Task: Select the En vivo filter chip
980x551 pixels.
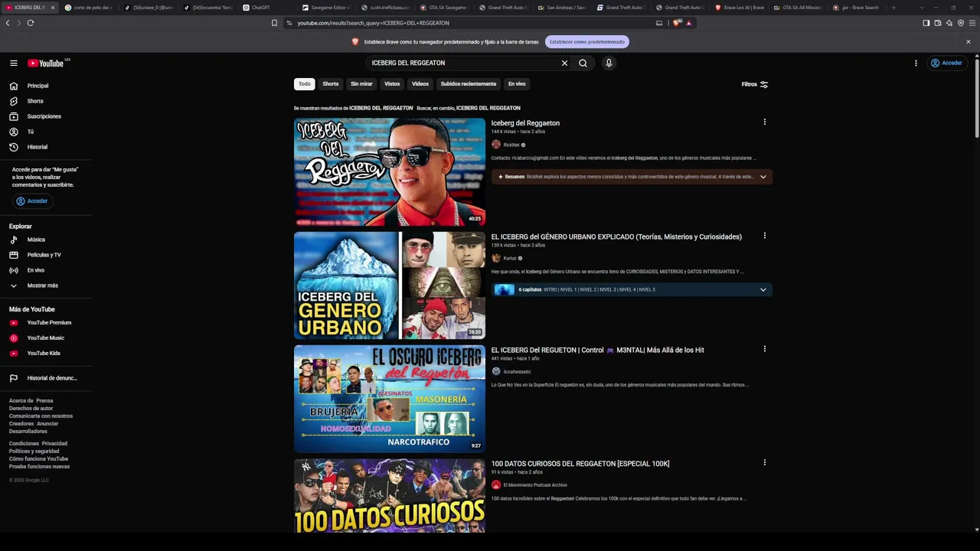Action: click(517, 84)
